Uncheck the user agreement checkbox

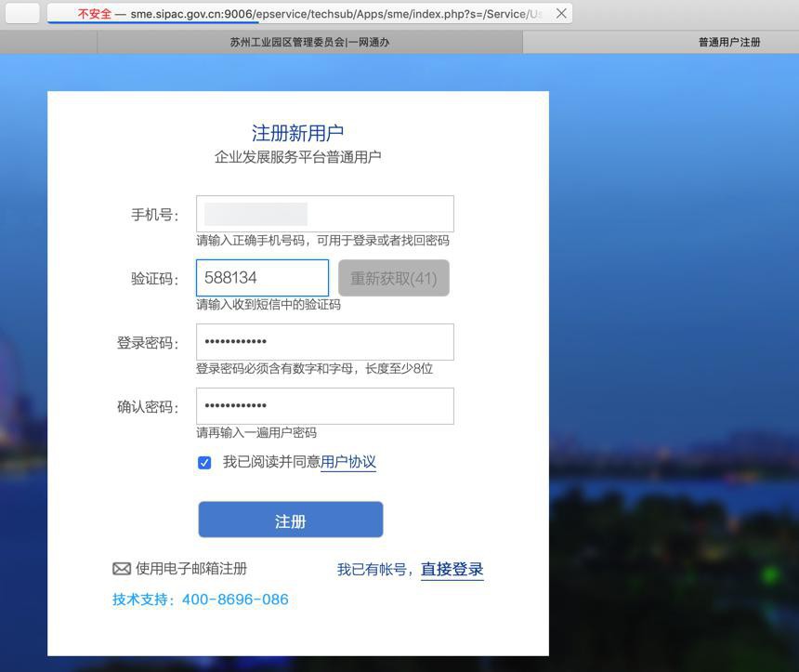click(204, 463)
